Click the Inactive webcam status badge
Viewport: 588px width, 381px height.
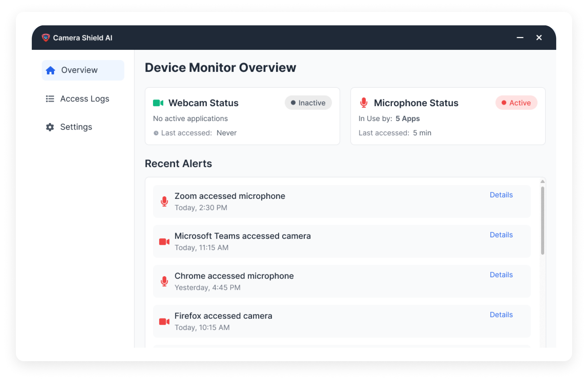(308, 103)
